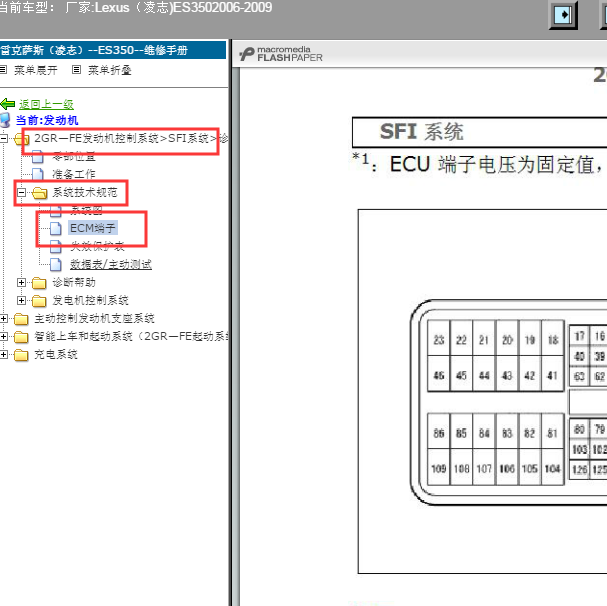
Task: Open the 系统技术规范 folder label
Action: click(85, 192)
